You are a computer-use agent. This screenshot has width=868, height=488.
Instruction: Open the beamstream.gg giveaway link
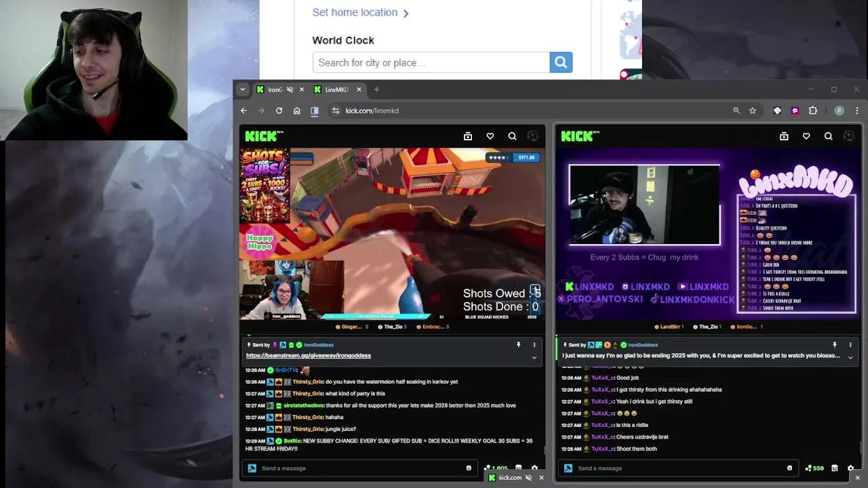pyautogui.click(x=309, y=356)
